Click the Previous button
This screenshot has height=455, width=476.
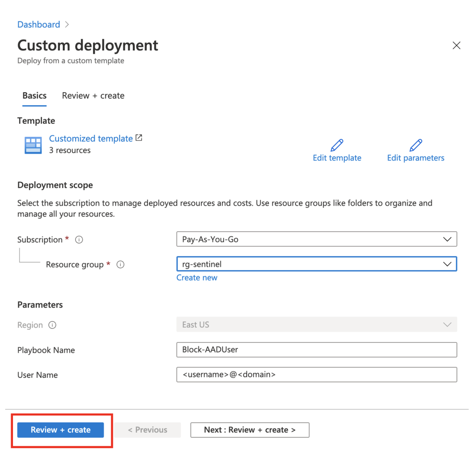point(148,430)
